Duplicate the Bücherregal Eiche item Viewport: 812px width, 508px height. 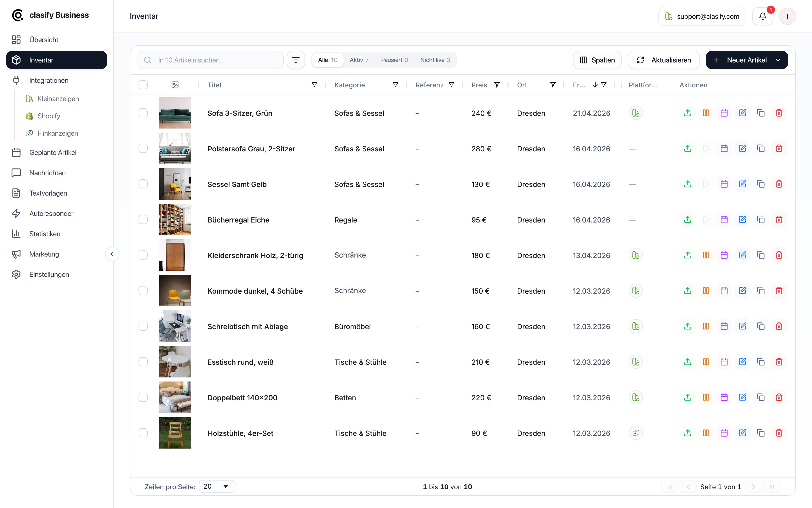(761, 220)
